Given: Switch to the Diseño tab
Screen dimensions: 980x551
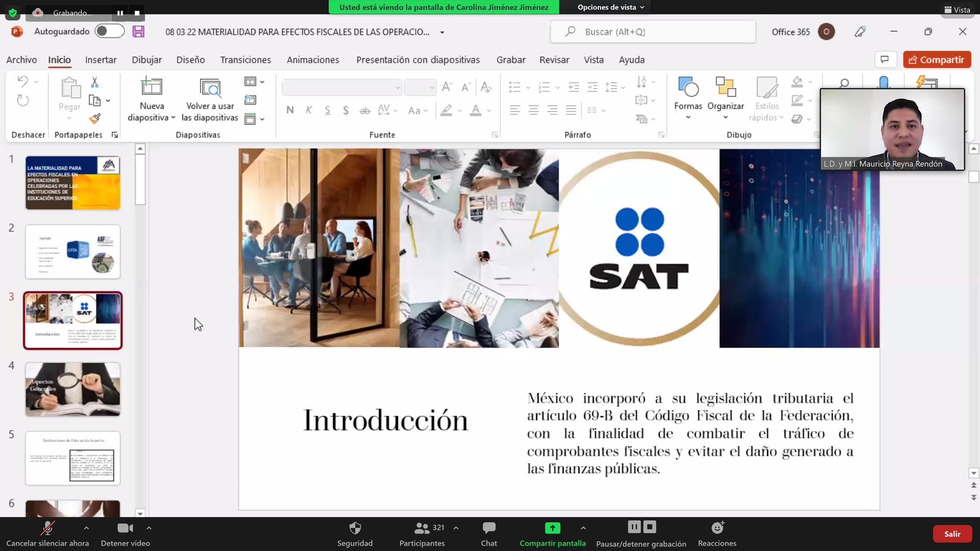Looking at the screenshot, I should [x=190, y=60].
